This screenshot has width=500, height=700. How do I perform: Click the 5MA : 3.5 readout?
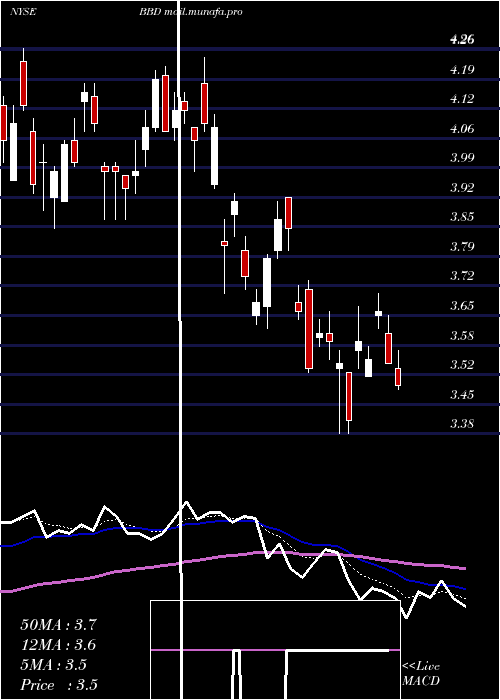click(x=54, y=665)
